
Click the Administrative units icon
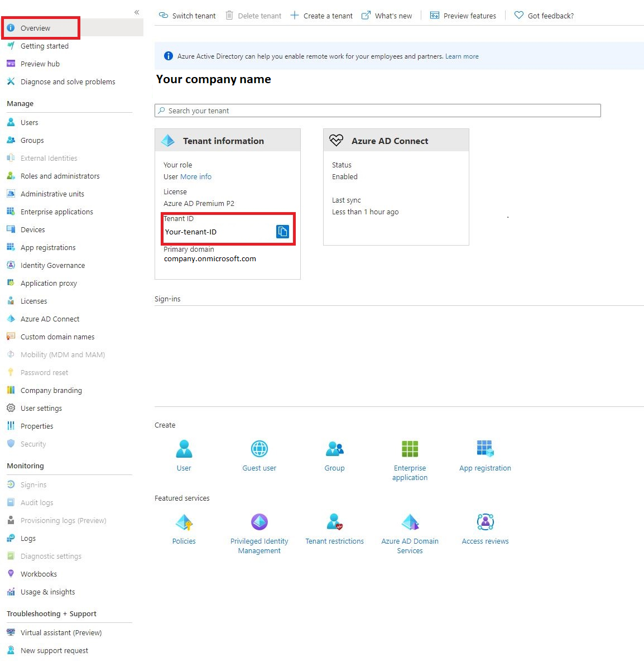pyautogui.click(x=11, y=194)
